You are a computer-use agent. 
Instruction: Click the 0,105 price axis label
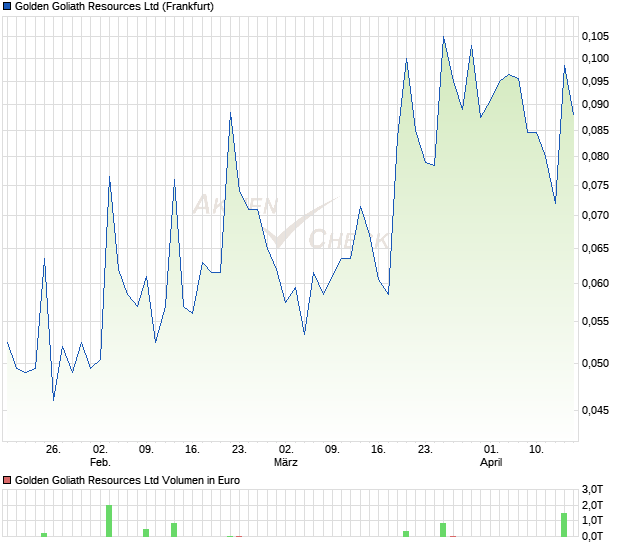[595, 36]
